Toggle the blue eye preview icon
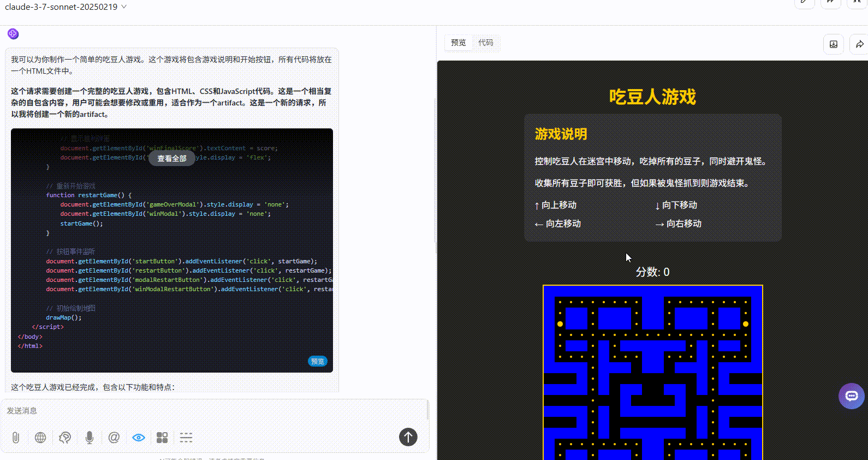The width and height of the screenshot is (868, 460). [139, 437]
